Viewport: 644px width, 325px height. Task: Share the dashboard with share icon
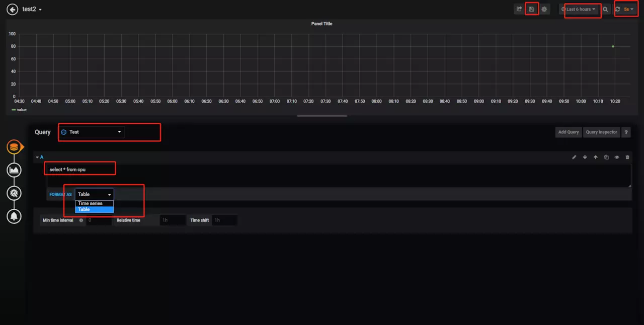coord(519,9)
